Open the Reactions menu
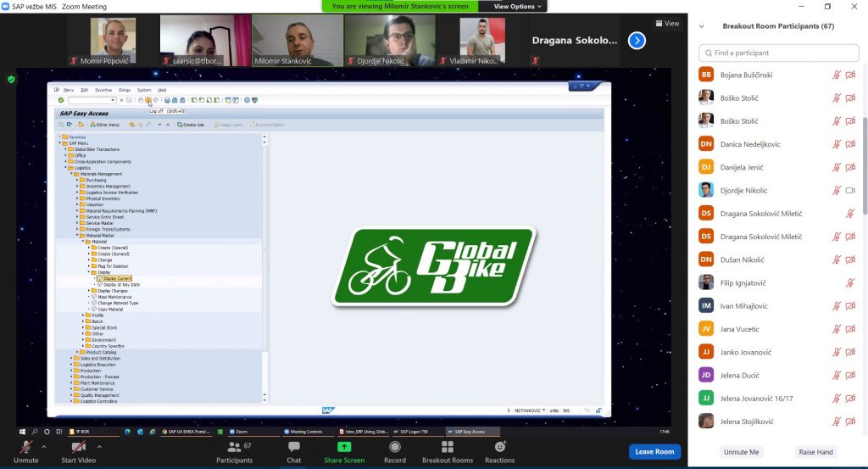Image resolution: width=868 pixels, height=469 pixels. pyautogui.click(x=500, y=451)
